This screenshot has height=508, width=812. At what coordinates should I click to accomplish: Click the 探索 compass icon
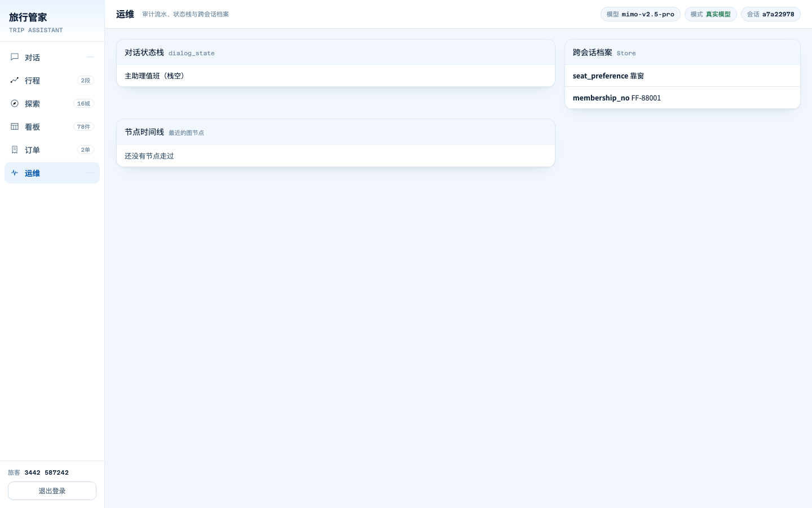(x=15, y=103)
